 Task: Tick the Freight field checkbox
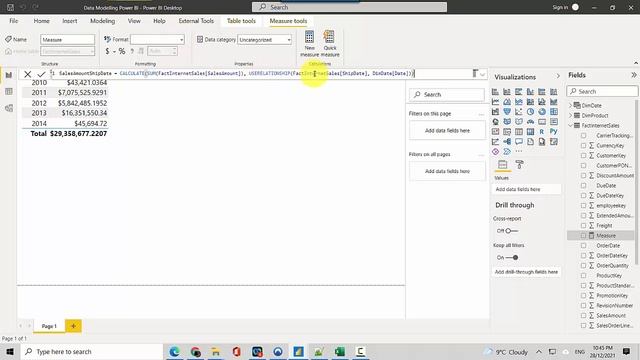click(x=583, y=225)
